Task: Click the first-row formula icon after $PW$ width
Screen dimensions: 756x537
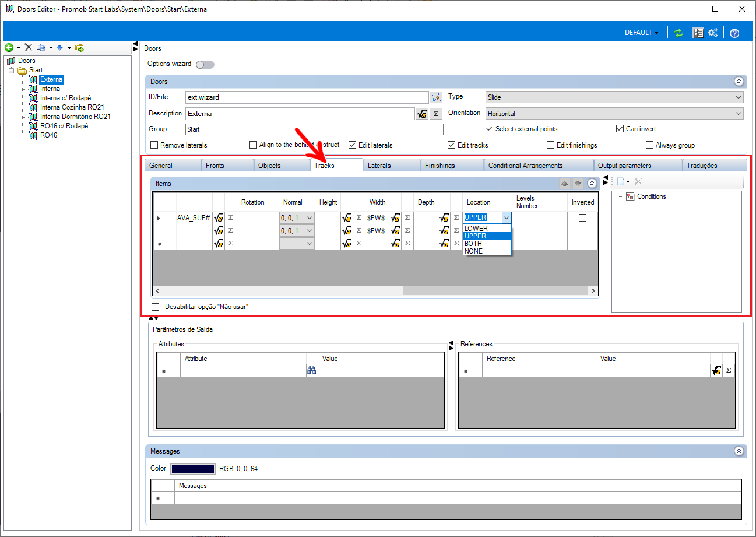Action: [x=395, y=217]
